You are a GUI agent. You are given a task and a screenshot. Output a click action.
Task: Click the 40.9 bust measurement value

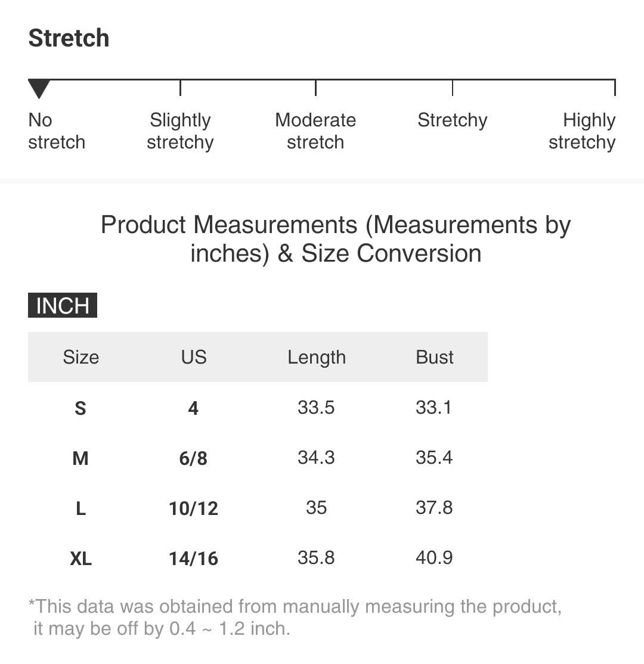pyautogui.click(x=434, y=558)
